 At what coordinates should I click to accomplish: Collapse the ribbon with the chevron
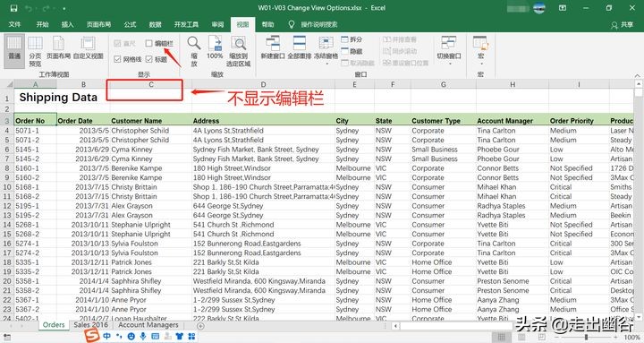click(637, 75)
